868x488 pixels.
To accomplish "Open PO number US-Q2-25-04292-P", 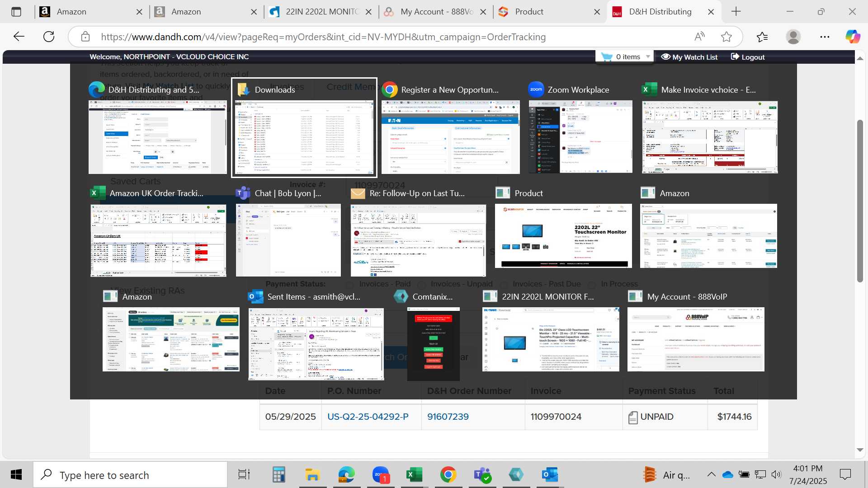I will pos(368,417).
